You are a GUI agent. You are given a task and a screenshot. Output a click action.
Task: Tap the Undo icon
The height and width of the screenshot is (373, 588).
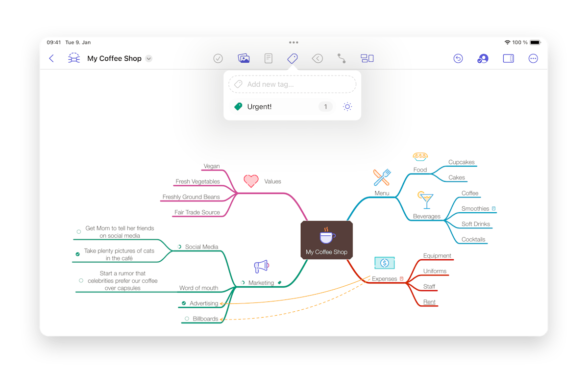(458, 58)
